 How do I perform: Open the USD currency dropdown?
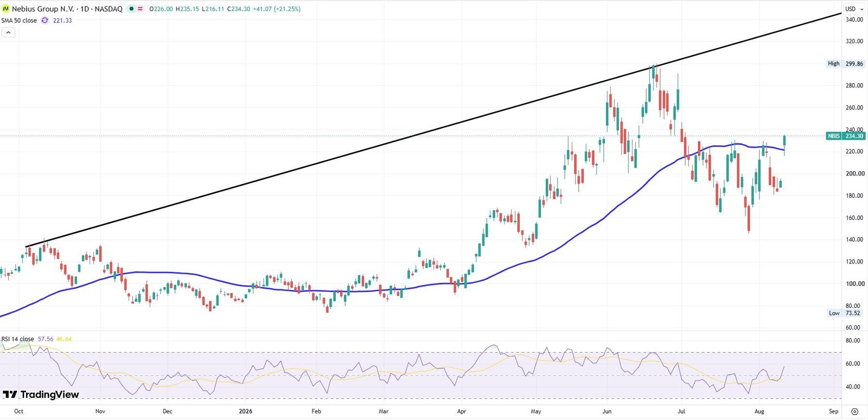(854, 9)
